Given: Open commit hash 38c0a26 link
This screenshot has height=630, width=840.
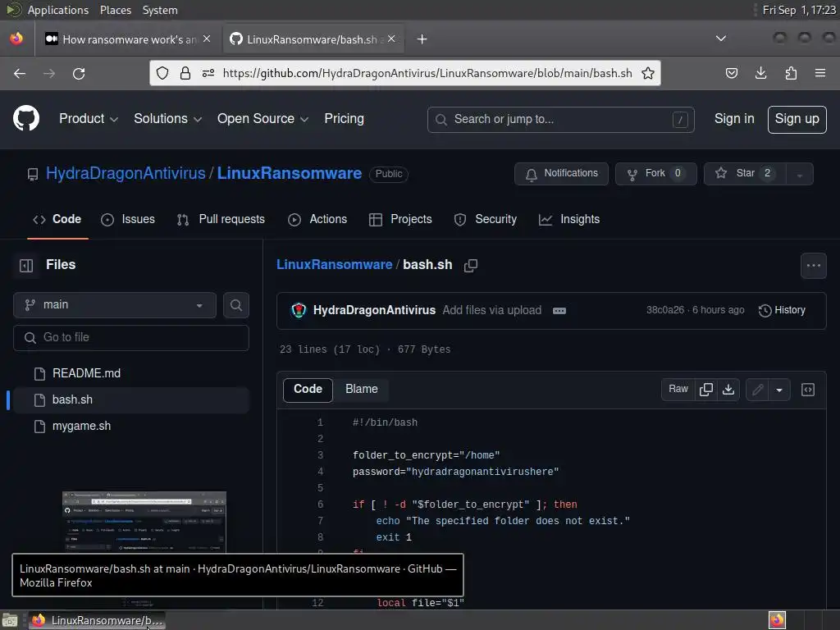Looking at the screenshot, I should click(x=664, y=310).
